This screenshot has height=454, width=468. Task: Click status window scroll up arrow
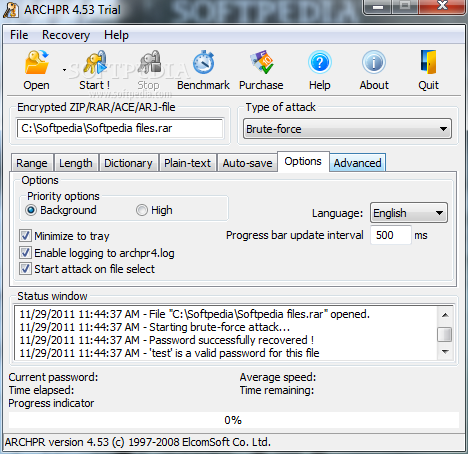click(x=445, y=315)
